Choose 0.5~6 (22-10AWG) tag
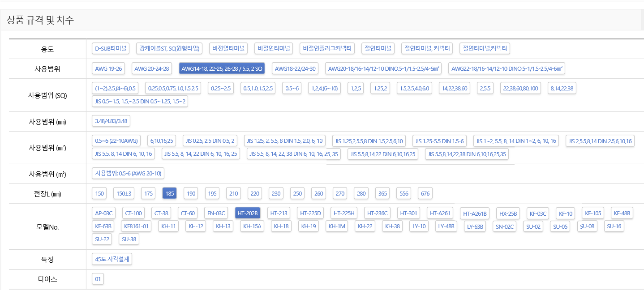Screen dimensions: 644x290 point(116,141)
